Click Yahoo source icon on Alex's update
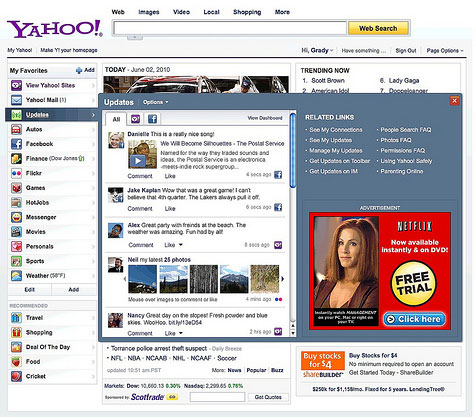Viewport: 476px width, 417px height. click(278, 245)
